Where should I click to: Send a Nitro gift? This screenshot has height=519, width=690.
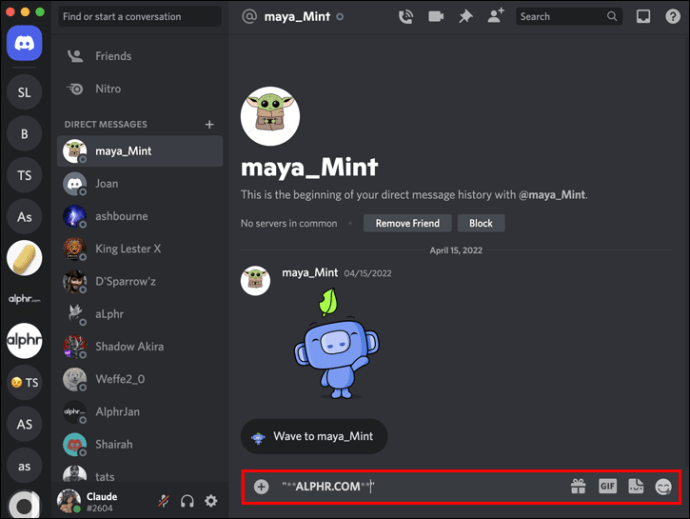coord(578,486)
